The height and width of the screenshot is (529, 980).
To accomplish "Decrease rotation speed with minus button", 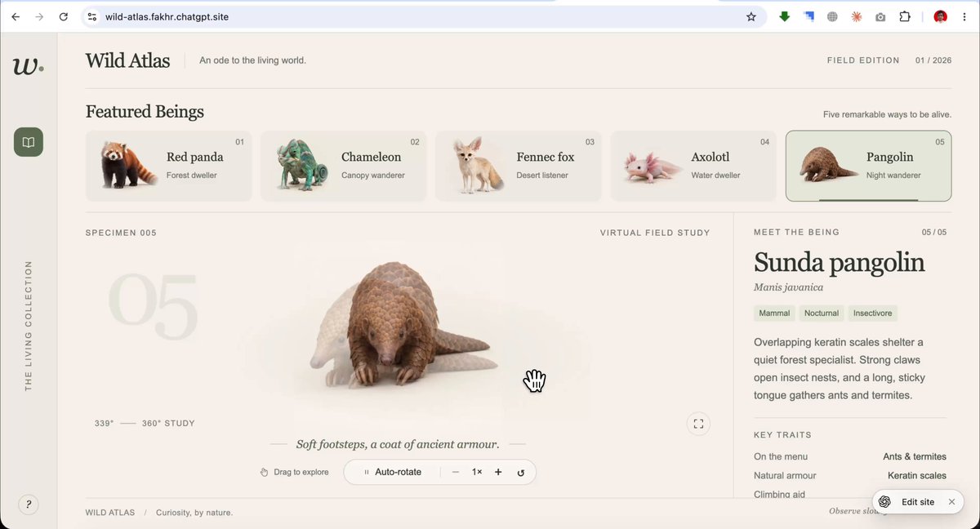I will click(456, 472).
